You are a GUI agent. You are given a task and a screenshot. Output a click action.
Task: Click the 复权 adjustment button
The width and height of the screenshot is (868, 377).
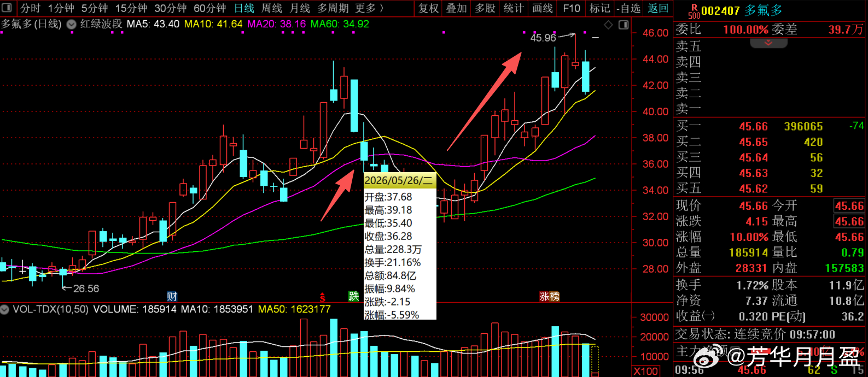click(429, 8)
